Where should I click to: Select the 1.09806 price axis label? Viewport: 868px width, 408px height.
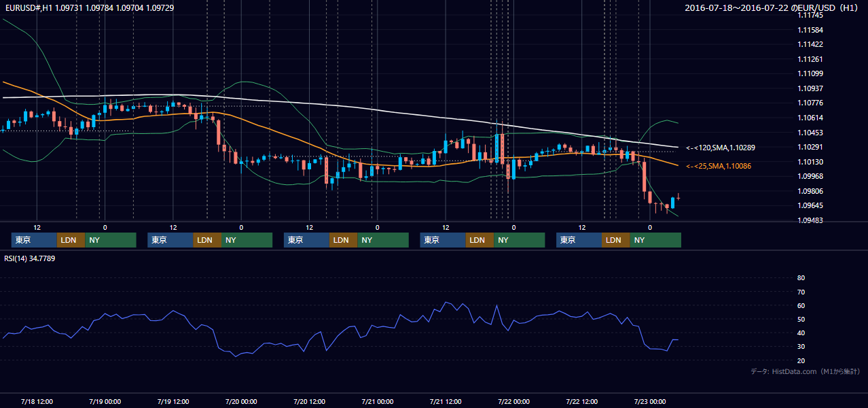point(810,191)
